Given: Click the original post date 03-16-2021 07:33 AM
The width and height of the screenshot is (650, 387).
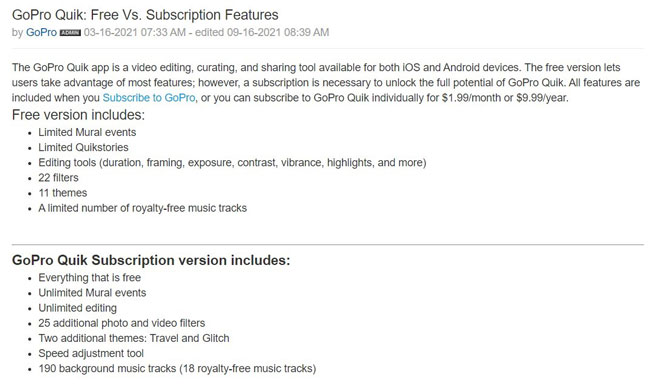Looking at the screenshot, I should [135, 32].
